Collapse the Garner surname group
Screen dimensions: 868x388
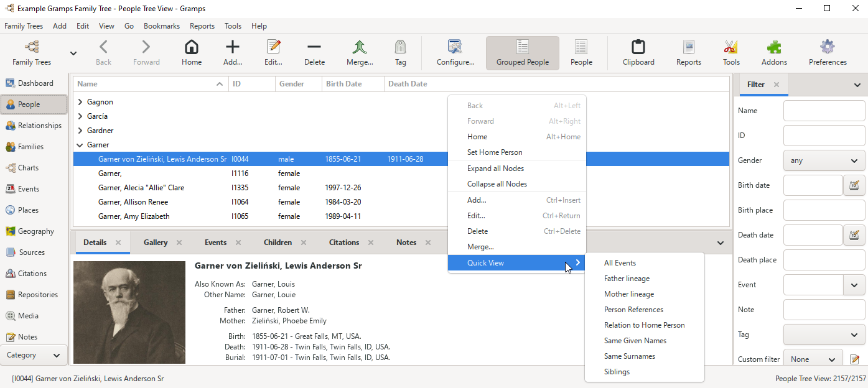coord(80,145)
